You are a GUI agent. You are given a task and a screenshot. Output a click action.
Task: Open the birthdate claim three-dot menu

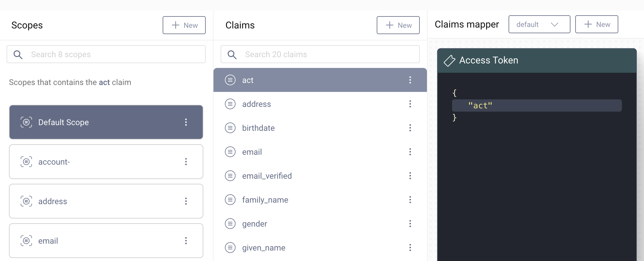tap(410, 128)
